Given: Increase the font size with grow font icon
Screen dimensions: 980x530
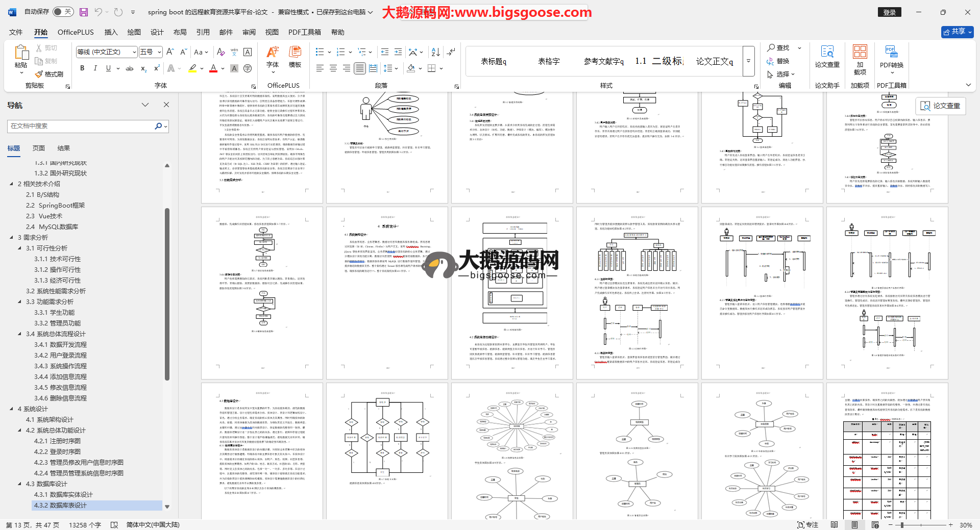Looking at the screenshot, I should pos(170,52).
